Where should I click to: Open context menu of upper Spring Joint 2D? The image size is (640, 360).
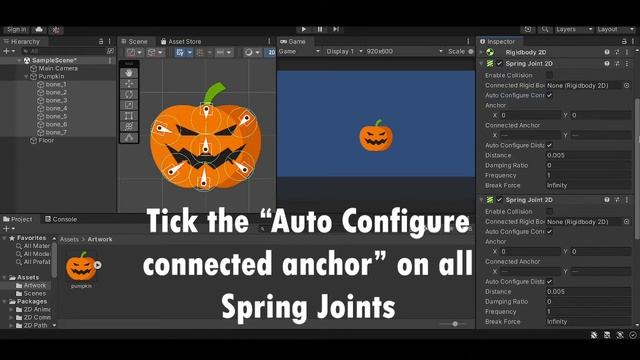point(627,63)
